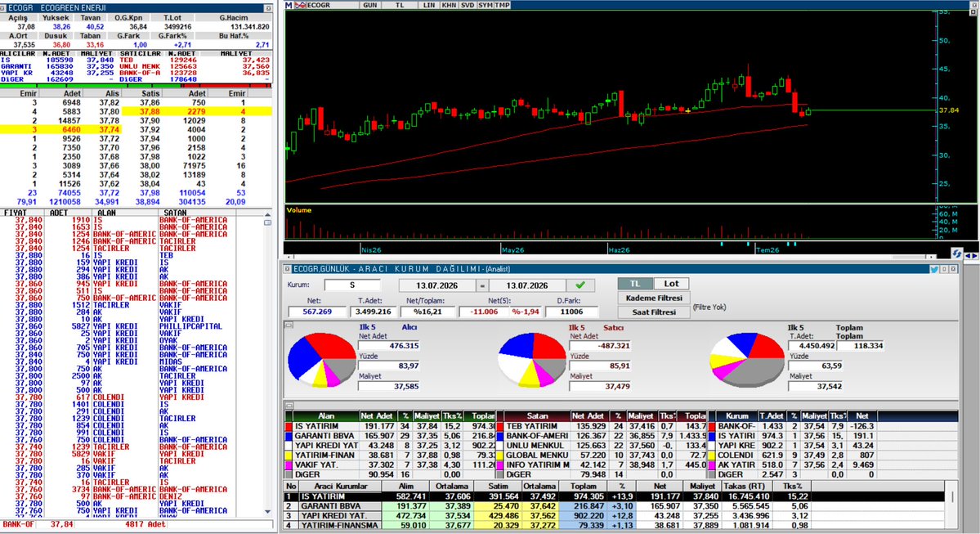Click the Volume label on the chart
This screenshot has height=534, width=980.
coord(299,210)
